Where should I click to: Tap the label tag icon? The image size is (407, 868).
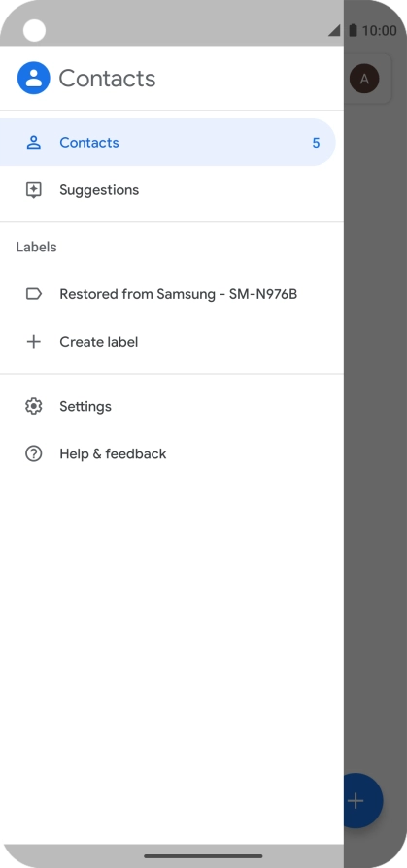(34, 294)
